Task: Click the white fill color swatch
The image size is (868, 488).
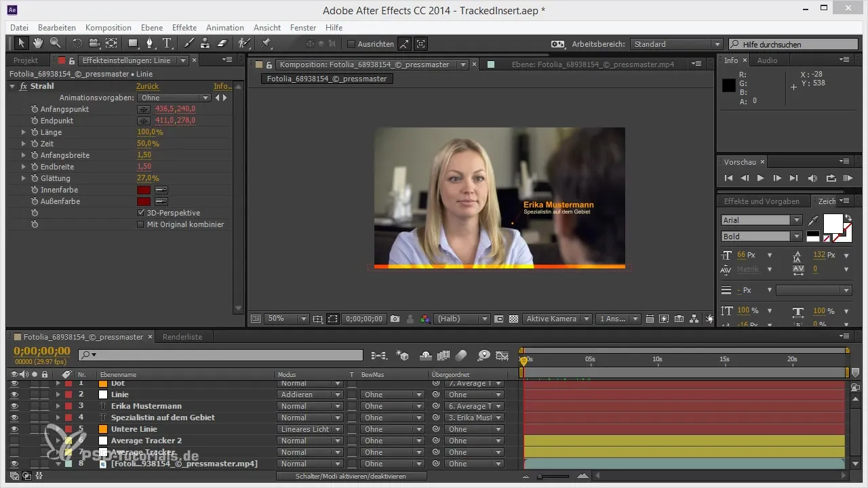Action: [x=832, y=223]
